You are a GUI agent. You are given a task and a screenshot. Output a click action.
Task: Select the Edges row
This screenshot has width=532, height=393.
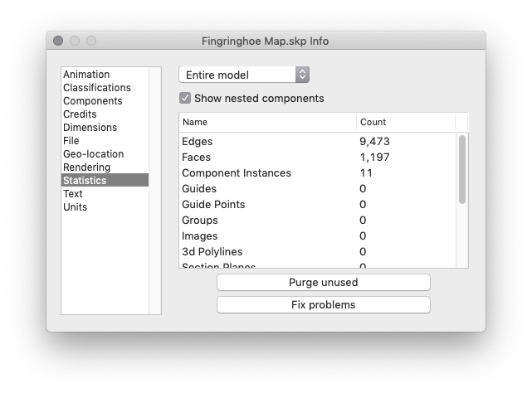(318, 142)
